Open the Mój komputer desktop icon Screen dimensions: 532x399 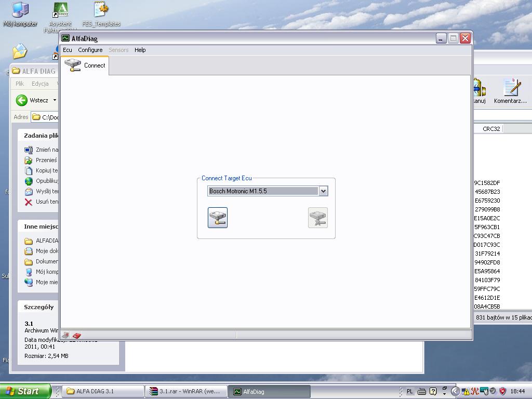tap(20, 14)
